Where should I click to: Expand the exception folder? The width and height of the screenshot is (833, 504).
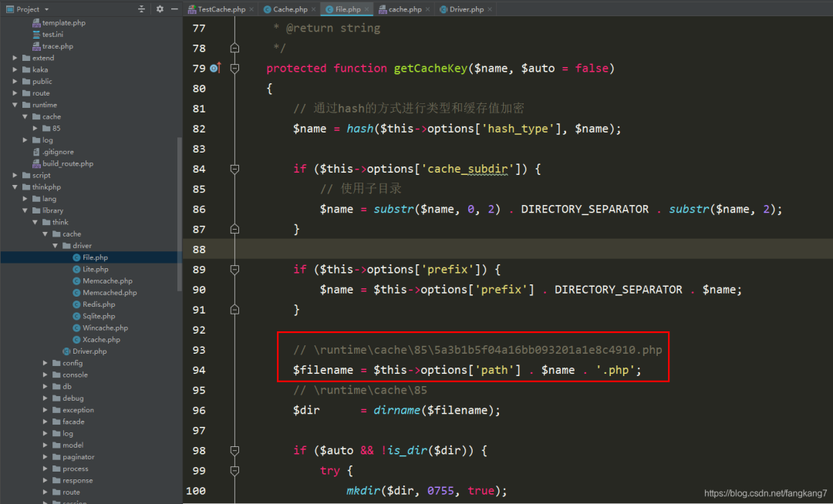pos(46,409)
